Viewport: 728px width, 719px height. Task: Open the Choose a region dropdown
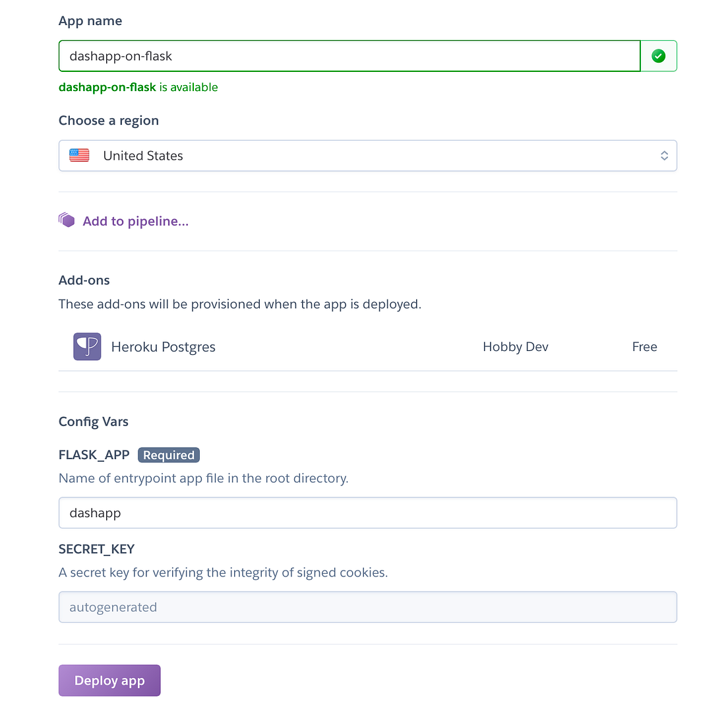pyautogui.click(x=367, y=155)
